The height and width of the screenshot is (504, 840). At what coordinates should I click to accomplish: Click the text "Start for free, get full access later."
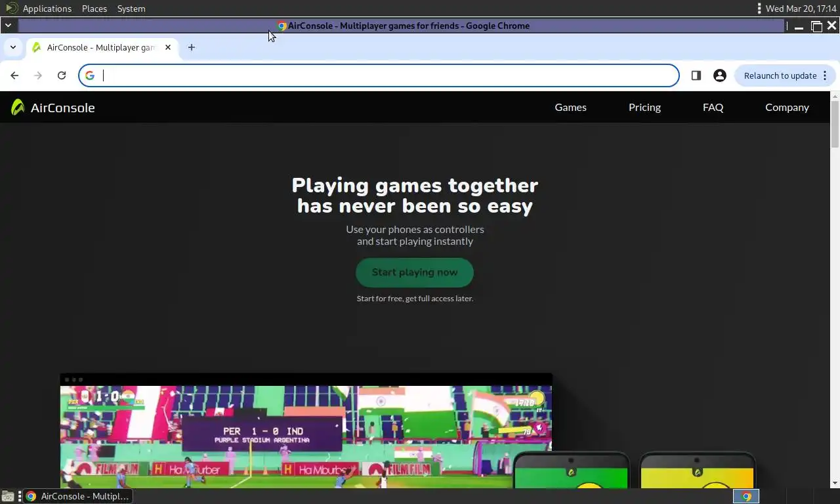tap(415, 299)
